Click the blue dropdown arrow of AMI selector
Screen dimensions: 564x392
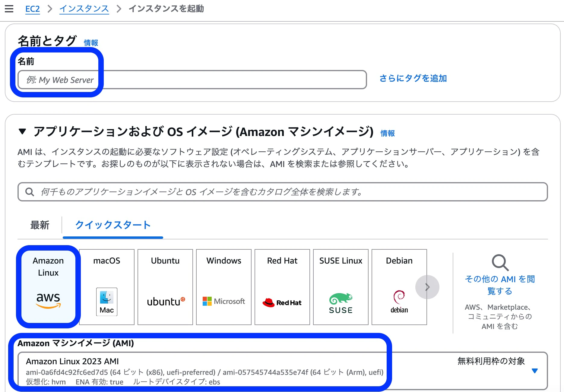535,371
